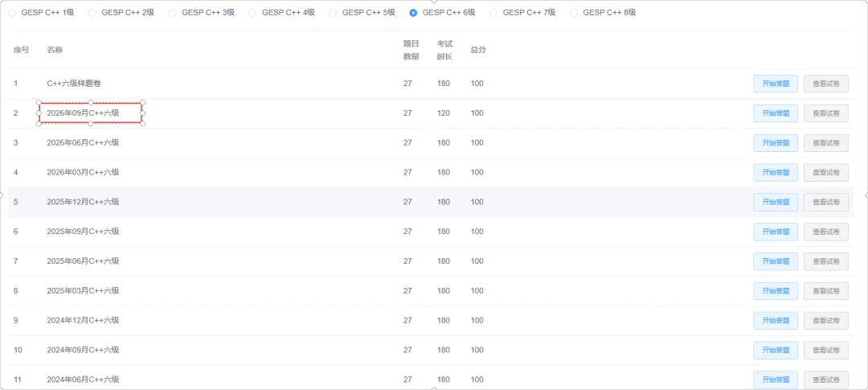Select the 2024年09月C++六级 name cell
Viewport: 868px width, 390px height.
pos(83,350)
